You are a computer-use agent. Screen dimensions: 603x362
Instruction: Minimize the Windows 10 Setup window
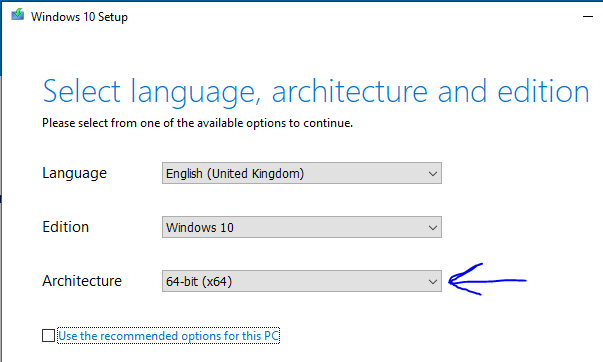click(588, 17)
